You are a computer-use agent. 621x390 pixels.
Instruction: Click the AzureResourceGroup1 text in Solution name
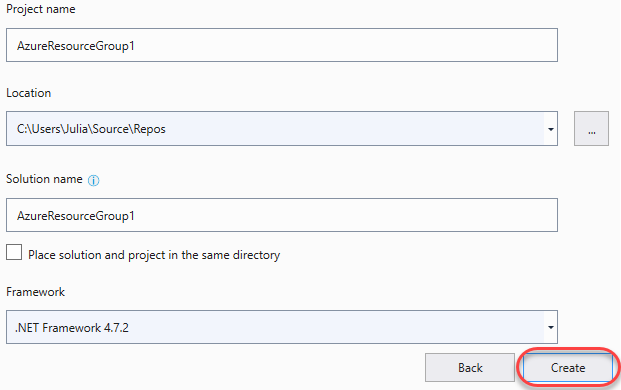76,216
